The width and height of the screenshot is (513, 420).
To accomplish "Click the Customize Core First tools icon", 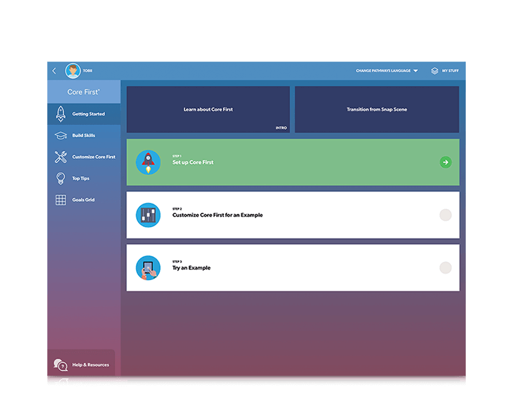I will 60,157.
